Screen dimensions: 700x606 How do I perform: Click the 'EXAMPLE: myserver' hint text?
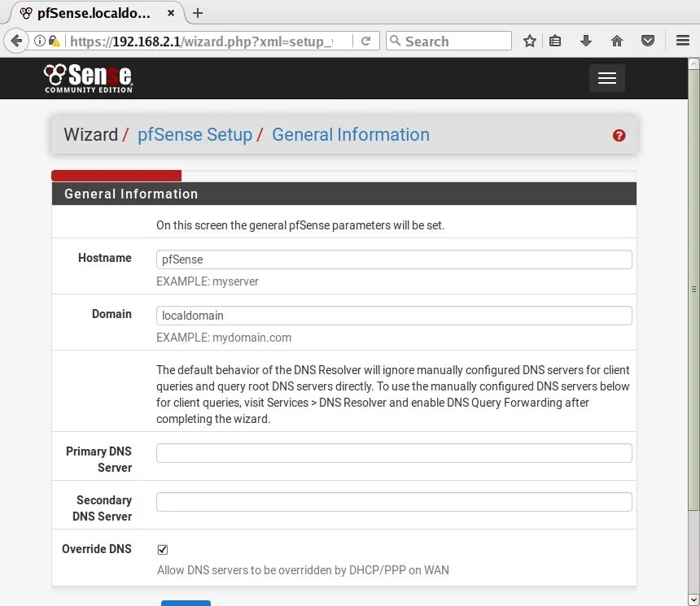point(207,281)
